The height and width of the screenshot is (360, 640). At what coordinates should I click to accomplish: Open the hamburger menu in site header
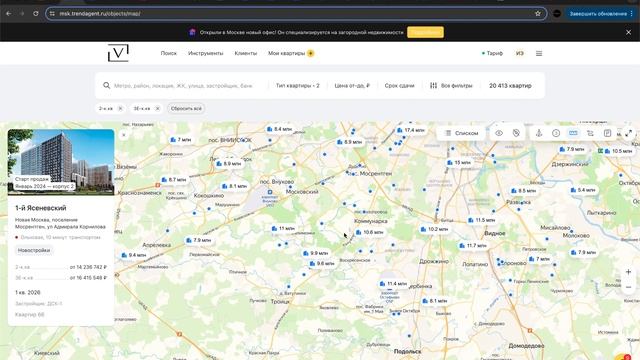(539, 53)
